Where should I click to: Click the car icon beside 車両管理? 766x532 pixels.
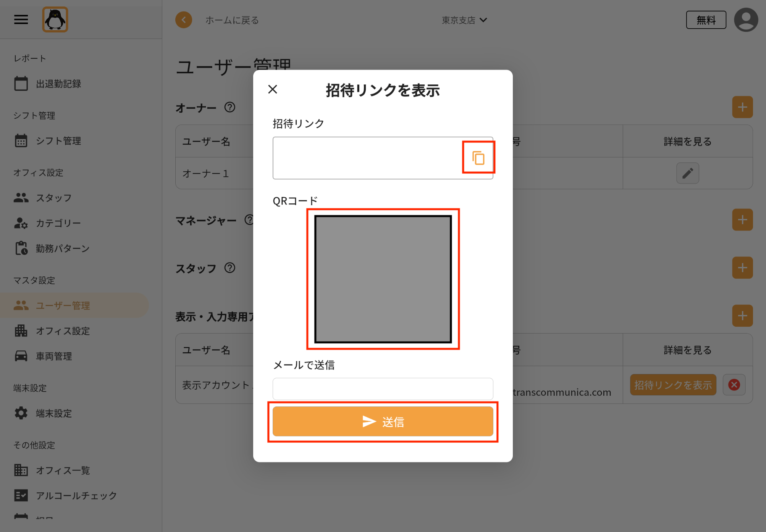pyautogui.click(x=21, y=356)
